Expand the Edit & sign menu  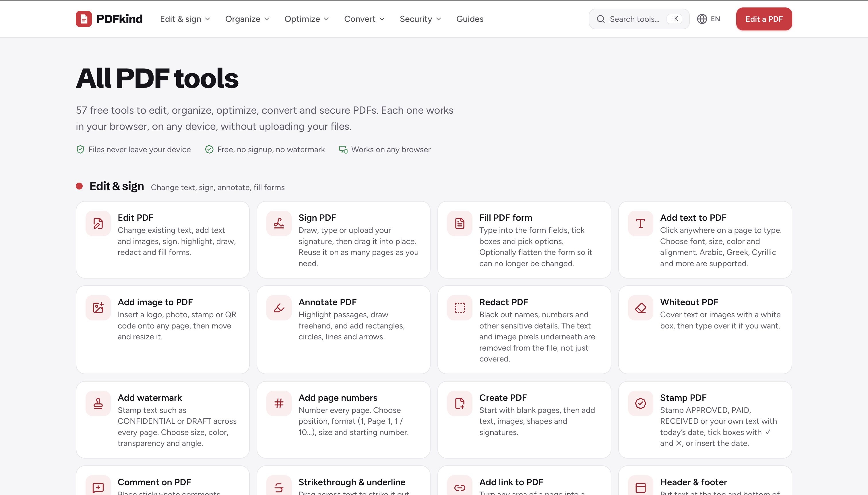click(x=185, y=19)
